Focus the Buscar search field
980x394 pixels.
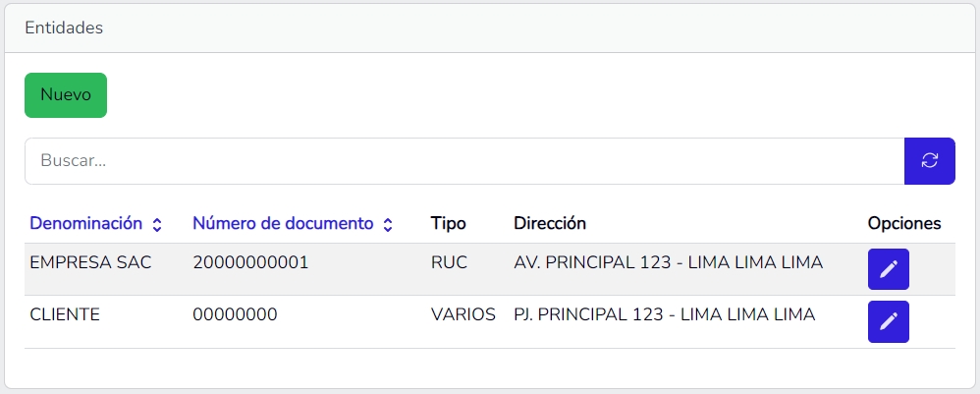point(463,161)
